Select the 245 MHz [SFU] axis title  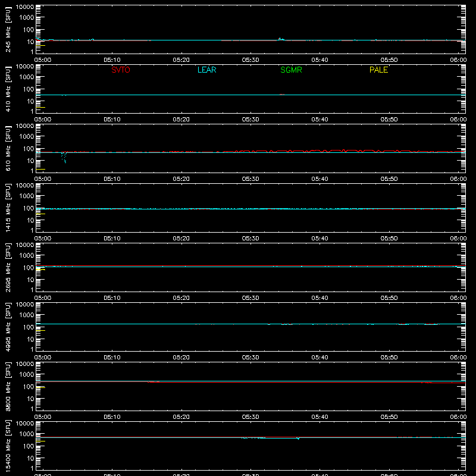pos(8,29)
